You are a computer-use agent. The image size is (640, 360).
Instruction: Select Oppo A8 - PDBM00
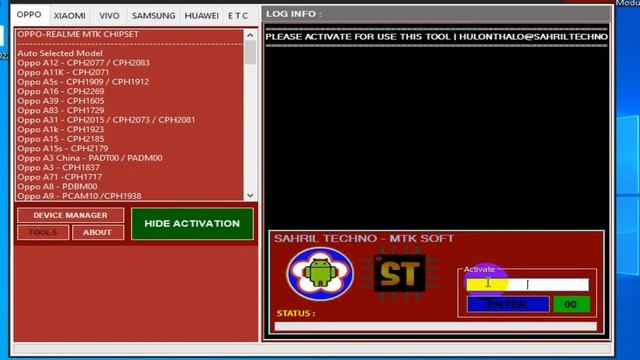point(57,187)
